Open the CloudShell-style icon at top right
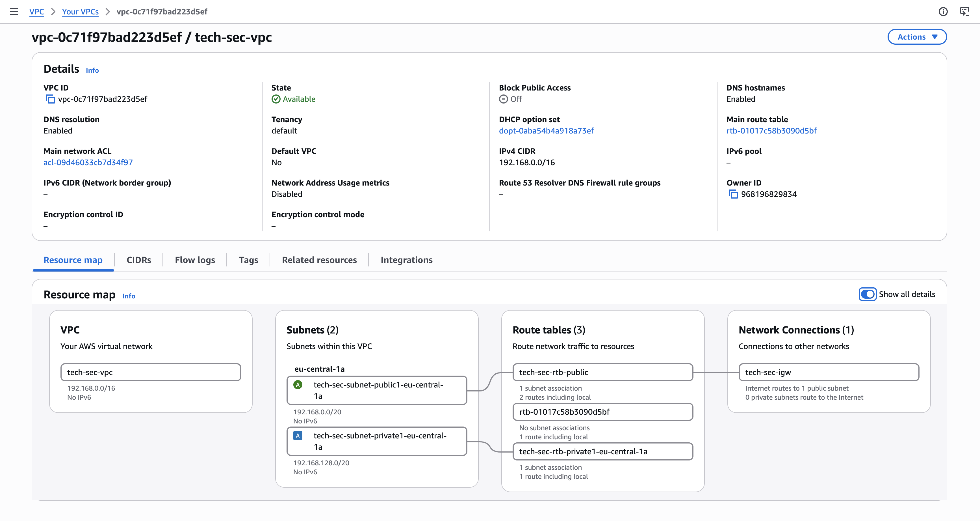This screenshot has width=980, height=521. click(x=965, y=11)
